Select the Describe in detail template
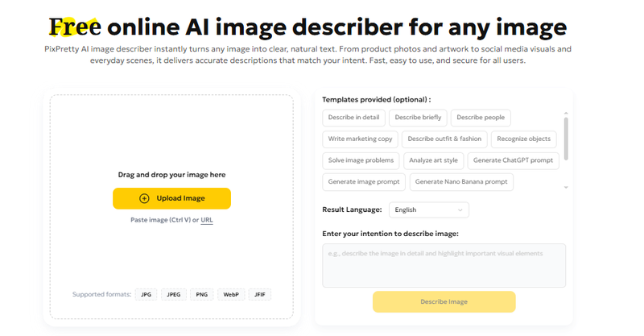Viewport: 644px width, 336px height. (x=353, y=118)
